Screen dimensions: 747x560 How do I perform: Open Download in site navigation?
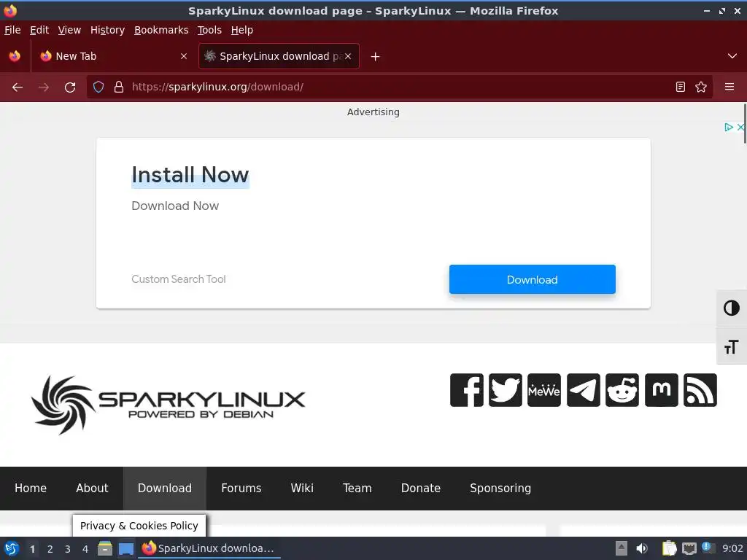pos(165,488)
